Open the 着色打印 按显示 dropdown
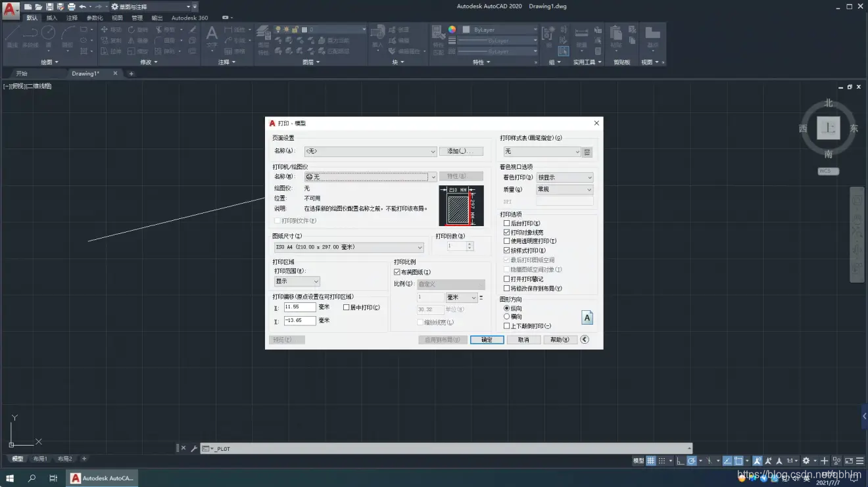This screenshot has width=868, height=487. coord(565,177)
